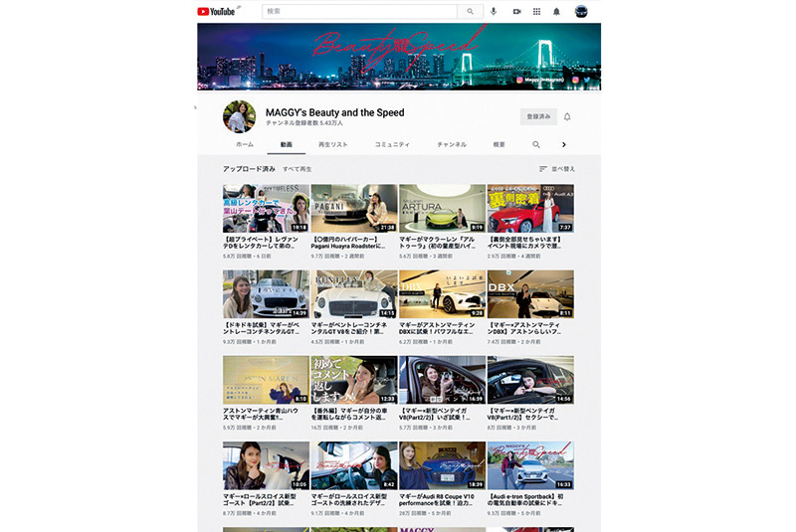Open the Levante rental car video thumbnail
The height and width of the screenshot is (532, 796).
point(266,209)
